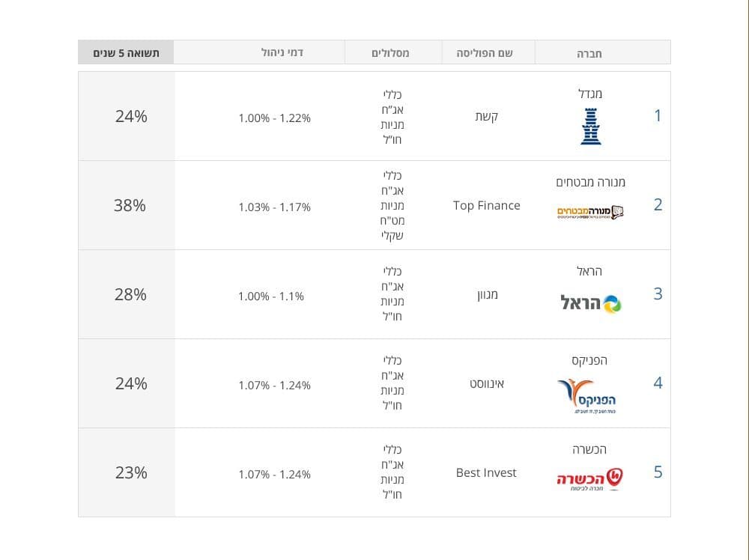Click the מנורה מבטחים company name text
The image size is (749, 560).
590,182
